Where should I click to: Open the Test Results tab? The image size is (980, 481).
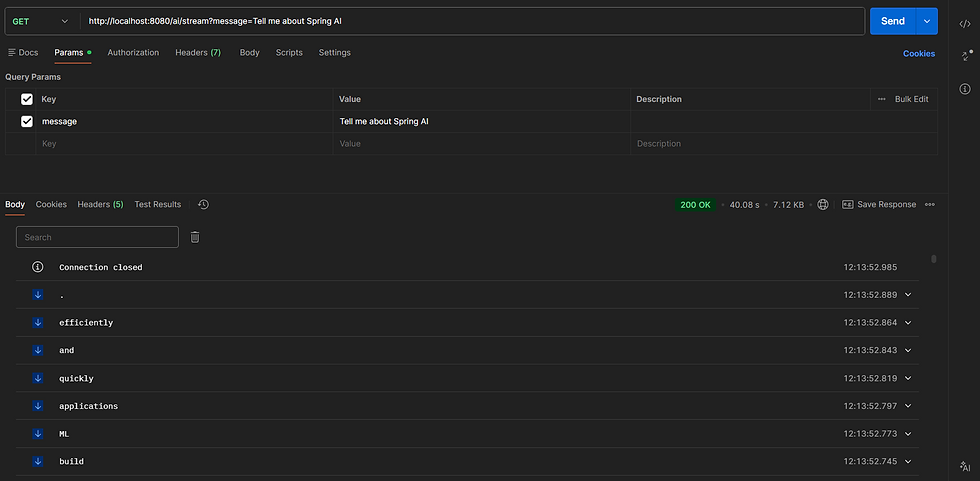[x=158, y=204]
